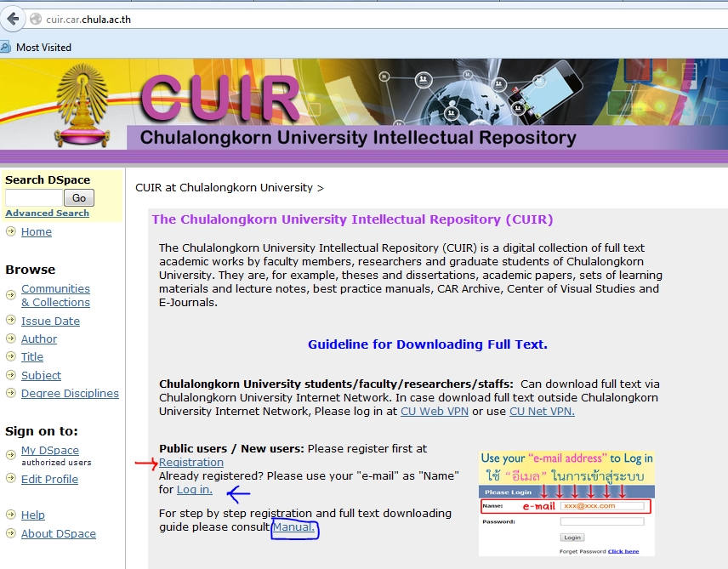Open the Help link
The image size is (728, 569).
[x=33, y=515]
